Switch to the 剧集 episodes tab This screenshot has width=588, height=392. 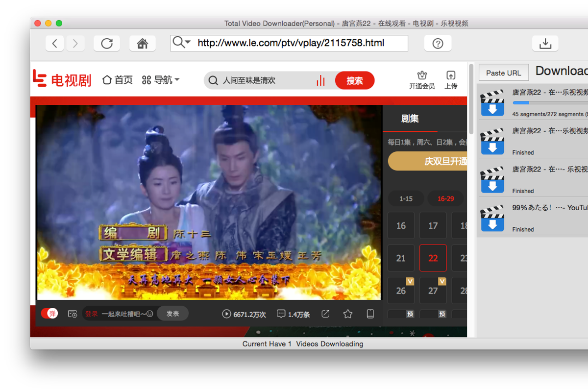click(x=410, y=119)
